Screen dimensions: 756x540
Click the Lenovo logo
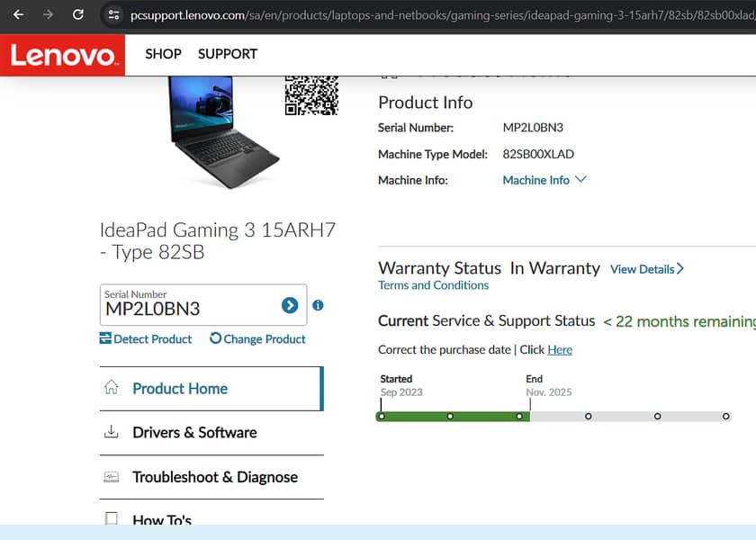click(61, 55)
